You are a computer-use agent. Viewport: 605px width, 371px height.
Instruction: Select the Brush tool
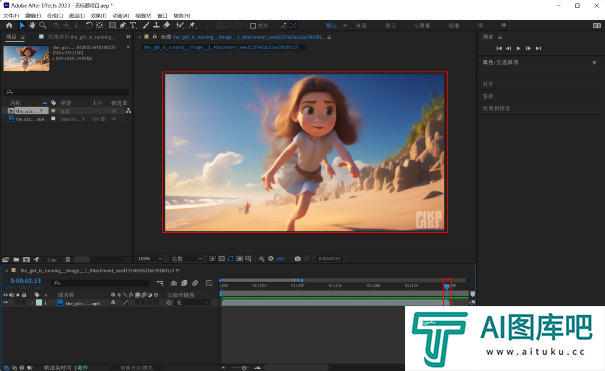point(146,25)
